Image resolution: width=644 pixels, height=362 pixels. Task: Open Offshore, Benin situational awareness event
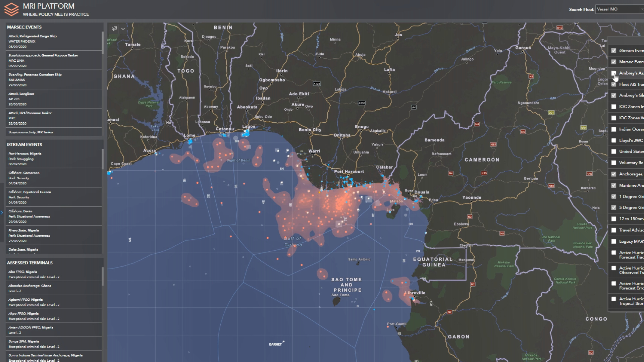pos(53,216)
